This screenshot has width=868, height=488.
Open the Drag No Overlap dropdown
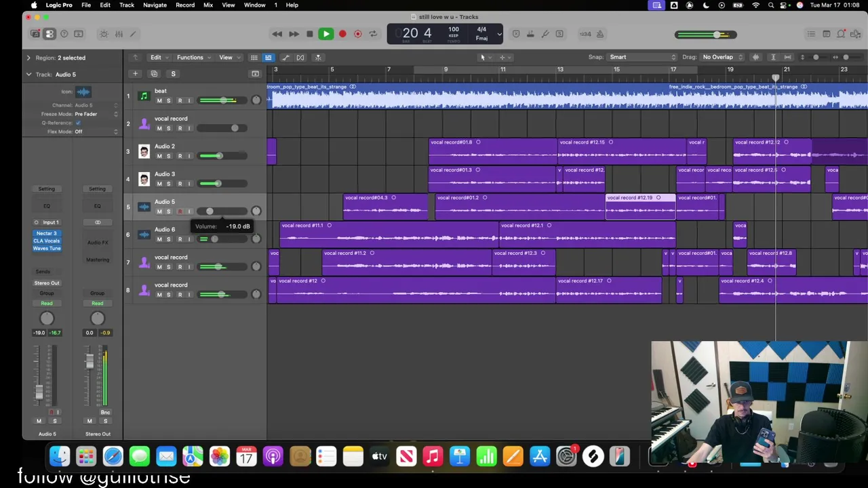pyautogui.click(x=722, y=58)
